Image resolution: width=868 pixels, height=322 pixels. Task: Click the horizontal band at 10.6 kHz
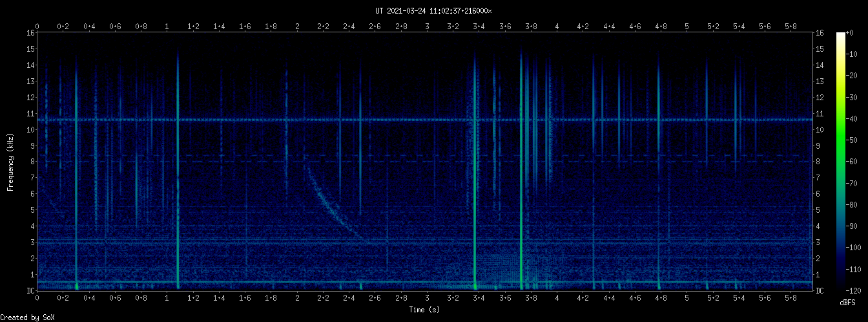tap(425, 120)
